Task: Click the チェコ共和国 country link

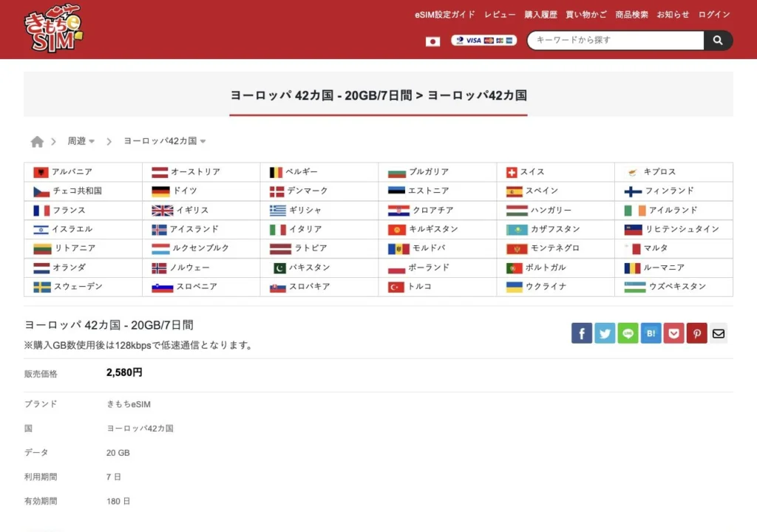Action: click(77, 191)
